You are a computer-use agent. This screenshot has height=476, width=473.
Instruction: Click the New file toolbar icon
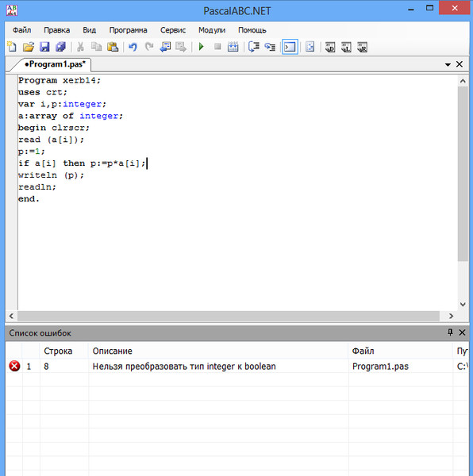click(x=12, y=47)
